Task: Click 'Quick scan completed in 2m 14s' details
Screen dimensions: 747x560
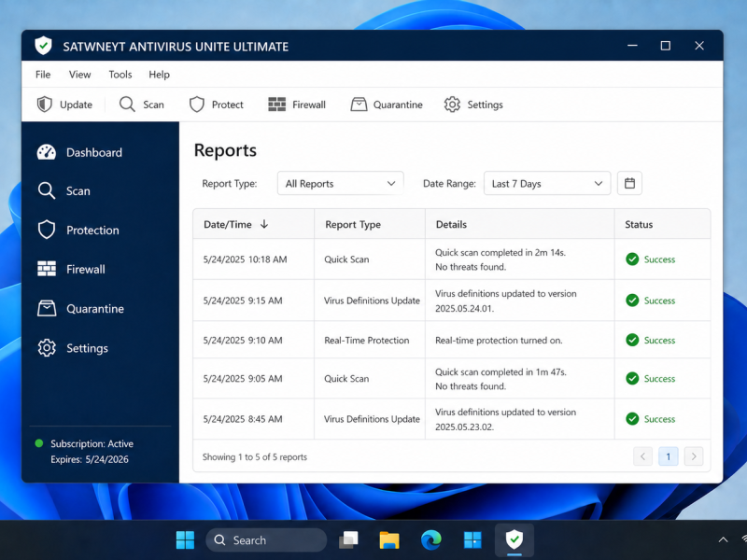Action: [x=500, y=259]
